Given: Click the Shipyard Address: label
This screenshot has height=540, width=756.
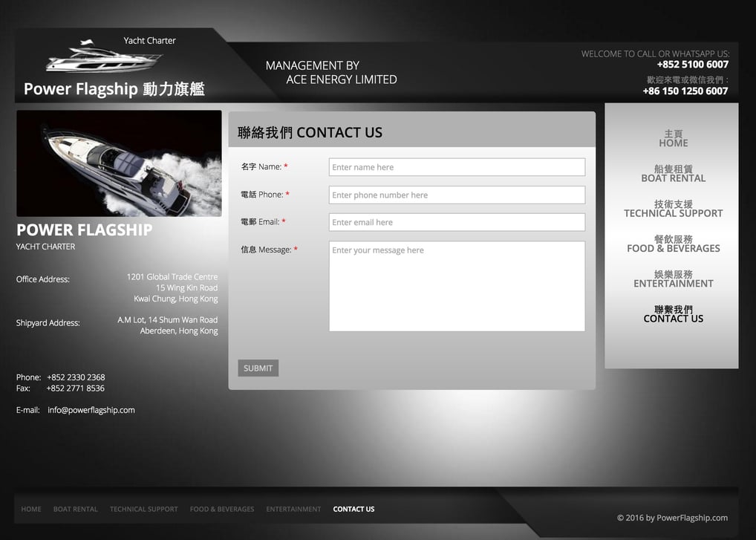Looking at the screenshot, I should pos(48,323).
